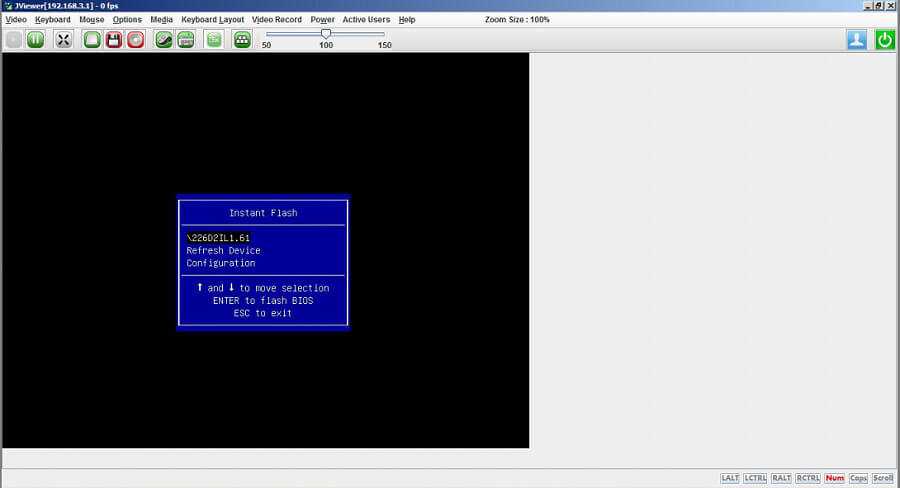Click the full screen toggle icon

pos(64,40)
